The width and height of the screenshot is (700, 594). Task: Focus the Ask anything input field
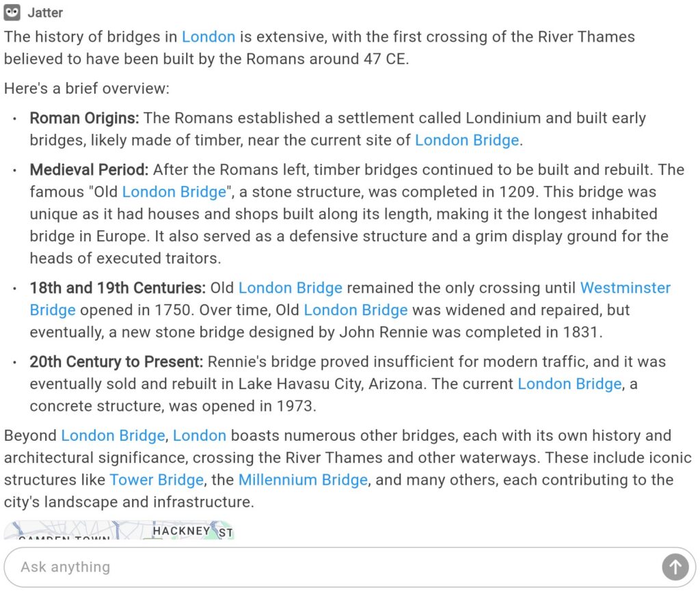(x=339, y=567)
